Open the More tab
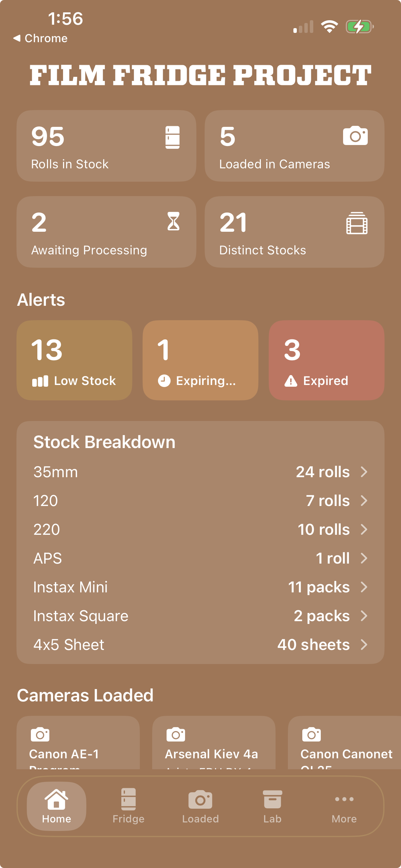The height and width of the screenshot is (868, 401). [x=344, y=806]
